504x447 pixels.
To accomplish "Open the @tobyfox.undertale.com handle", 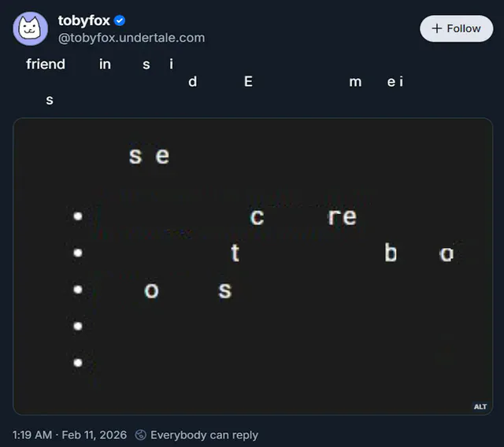I will [x=131, y=38].
